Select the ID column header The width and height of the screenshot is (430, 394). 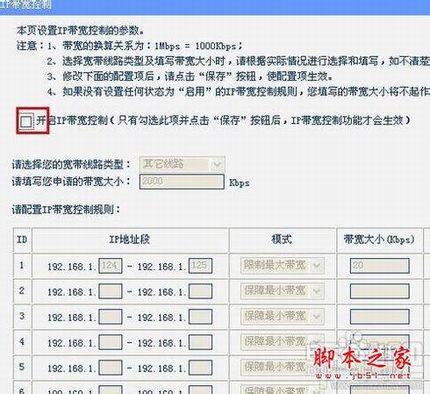click(22, 239)
